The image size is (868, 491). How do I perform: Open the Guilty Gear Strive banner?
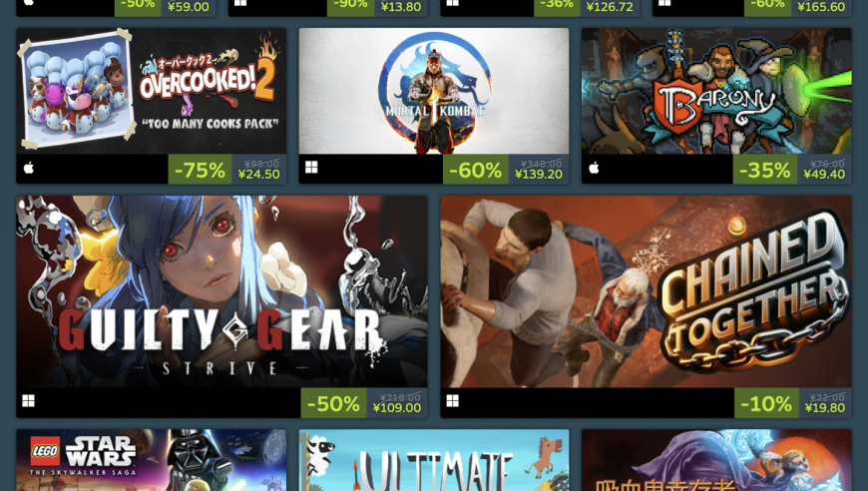(221, 291)
